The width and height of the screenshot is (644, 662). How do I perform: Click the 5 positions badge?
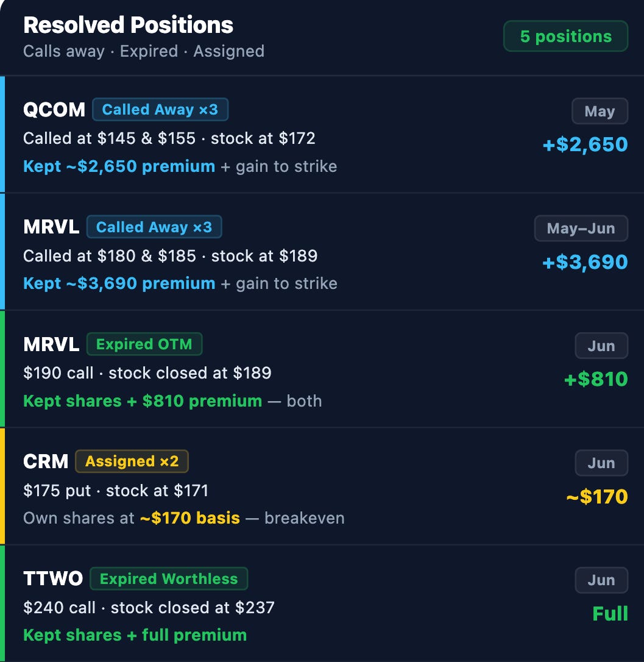click(565, 37)
